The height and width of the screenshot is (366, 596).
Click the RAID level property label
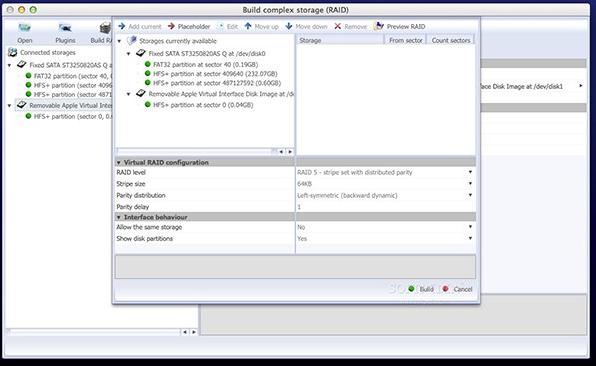tap(131, 172)
